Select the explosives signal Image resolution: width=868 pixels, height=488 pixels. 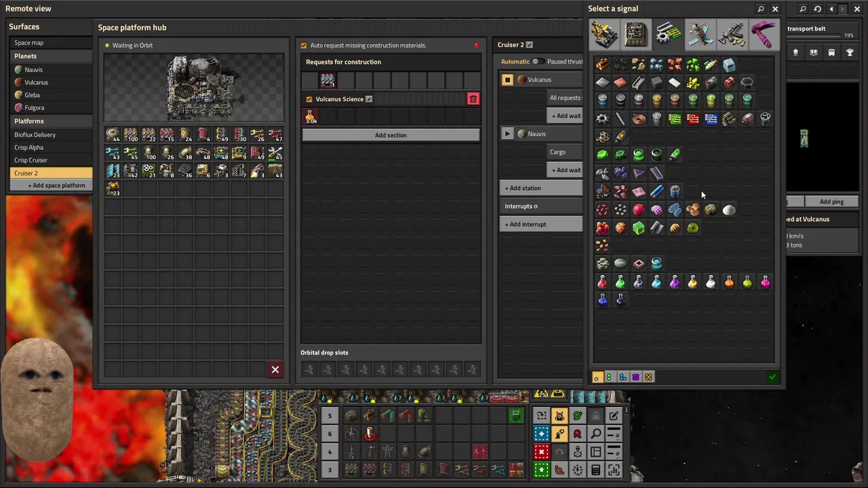tap(729, 83)
